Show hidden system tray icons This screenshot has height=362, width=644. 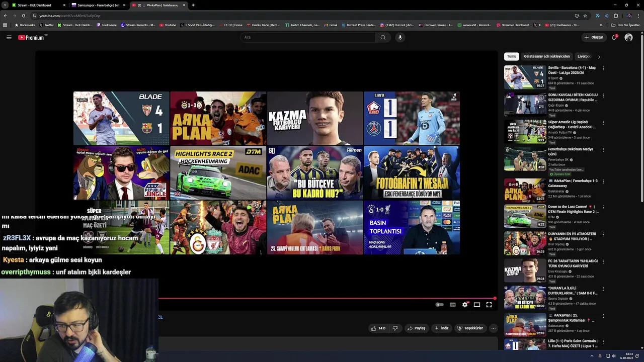592,356
